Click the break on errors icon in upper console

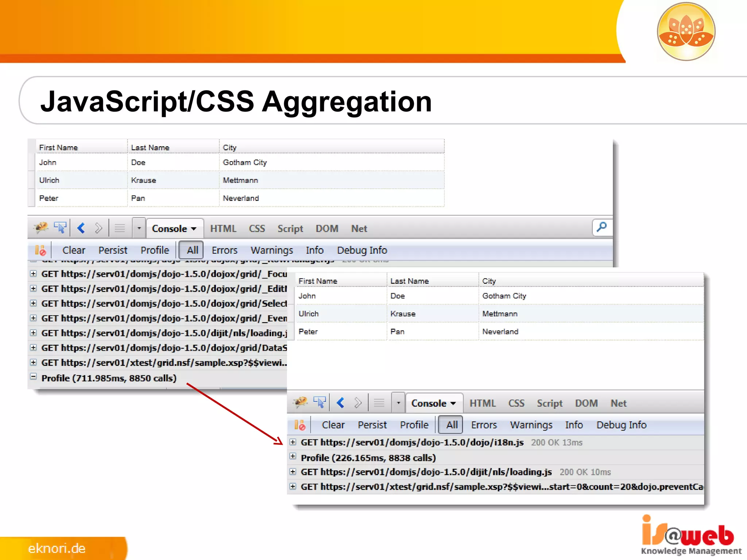pyautogui.click(x=40, y=250)
